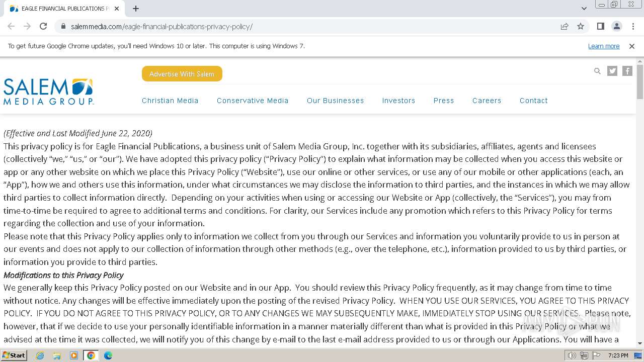Open the site search magnifier
This screenshot has height=362, width=644.
point(597,71)
